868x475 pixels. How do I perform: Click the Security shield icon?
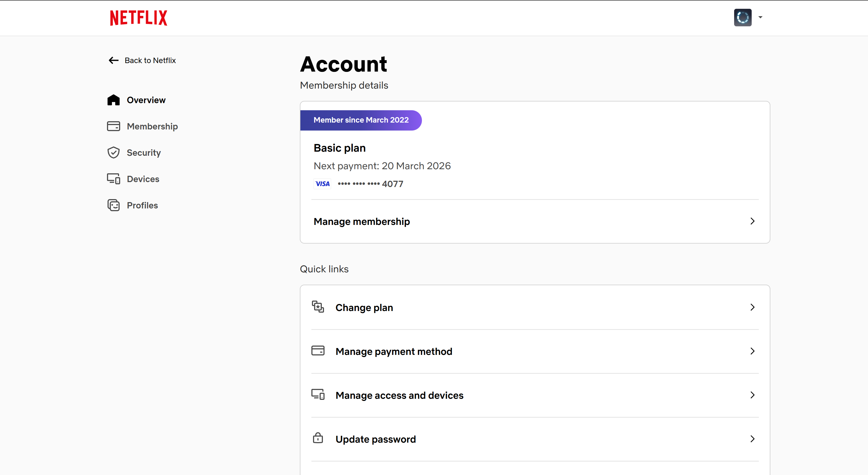114,152
